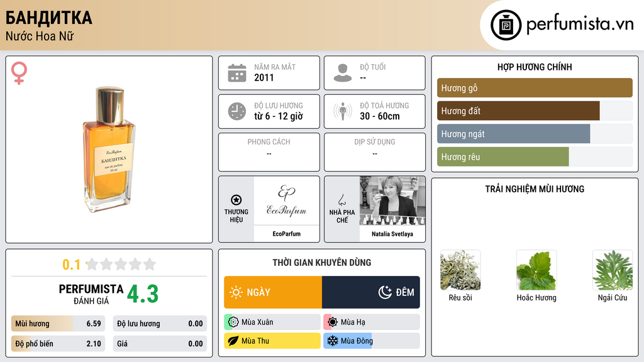Click the Nước Hoa Nữ subtitle

[x=40, y=36]
